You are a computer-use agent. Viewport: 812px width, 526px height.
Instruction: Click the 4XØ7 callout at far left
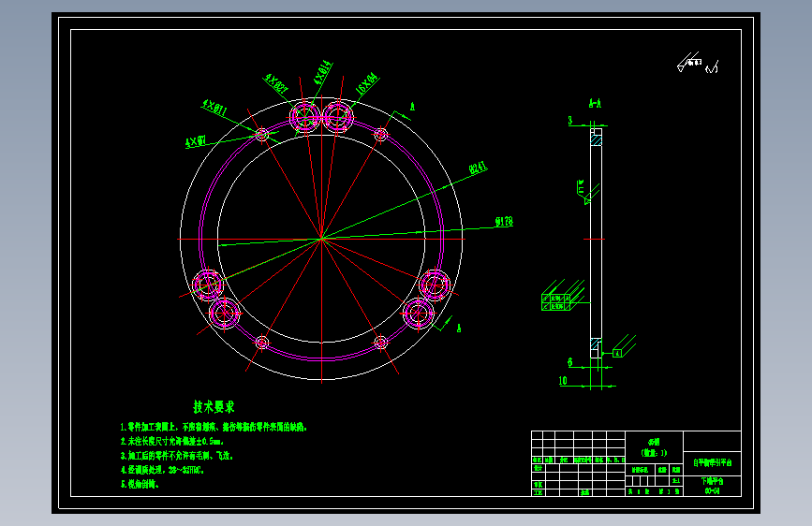(x=197, y=141)
